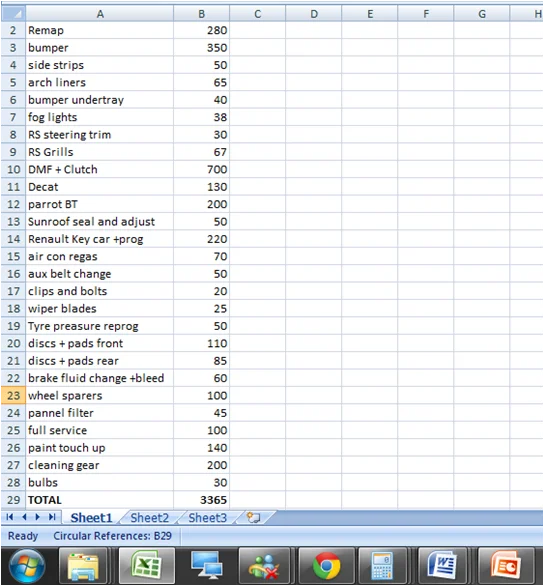Insert a new worksheet tab icon
The image size is (544, 586).
coord(254,518)
